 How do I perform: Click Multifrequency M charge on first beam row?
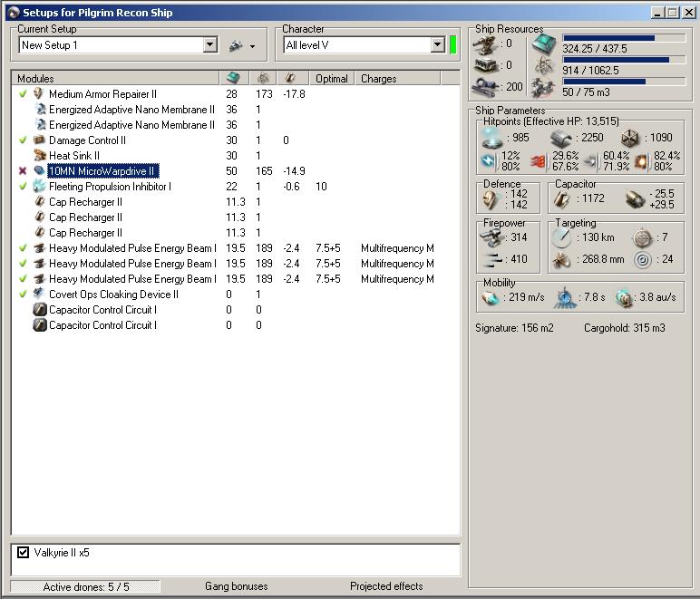coord(397,247)
